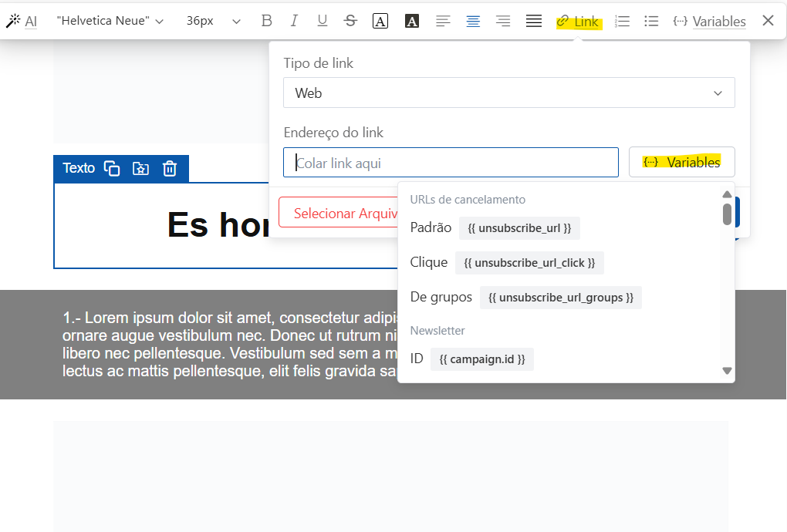Screen dimensions: 787x532
Task: Open the text background color picker
Action: coord(411,21)
